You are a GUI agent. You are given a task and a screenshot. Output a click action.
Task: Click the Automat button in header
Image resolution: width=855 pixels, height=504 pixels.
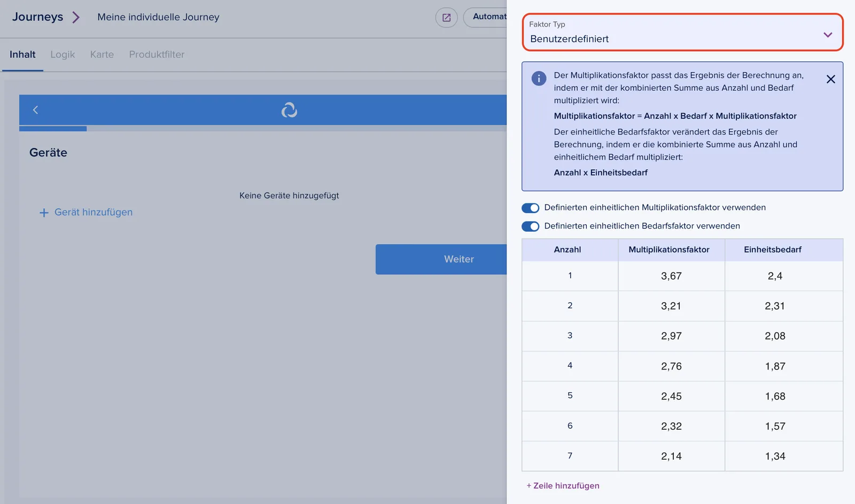click(x=485, y=17)
